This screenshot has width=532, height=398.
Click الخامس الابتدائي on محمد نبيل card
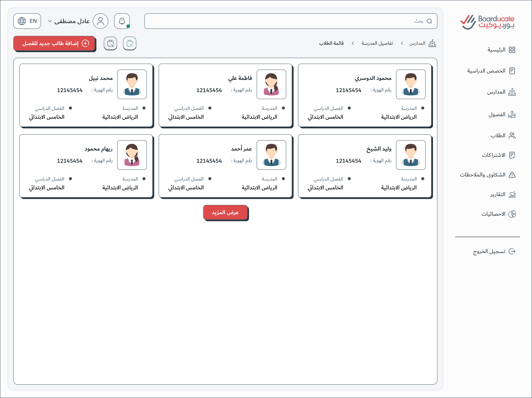(47, 117)
